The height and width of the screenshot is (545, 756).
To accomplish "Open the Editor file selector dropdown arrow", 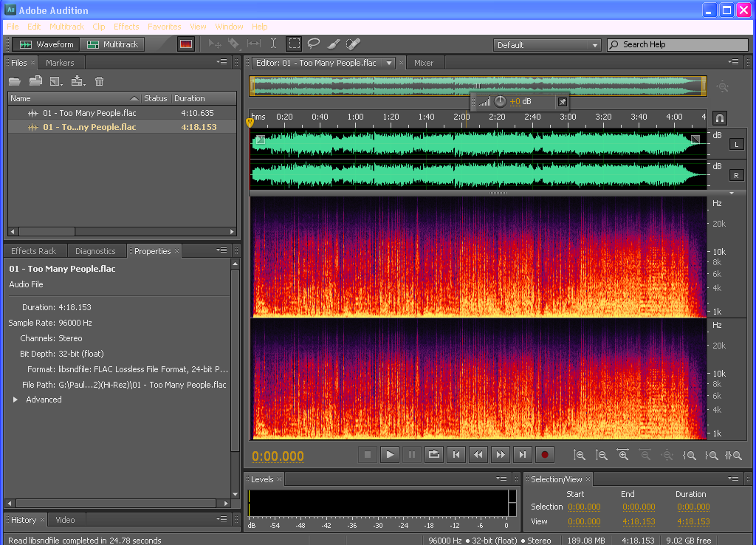I will (389, 64).
